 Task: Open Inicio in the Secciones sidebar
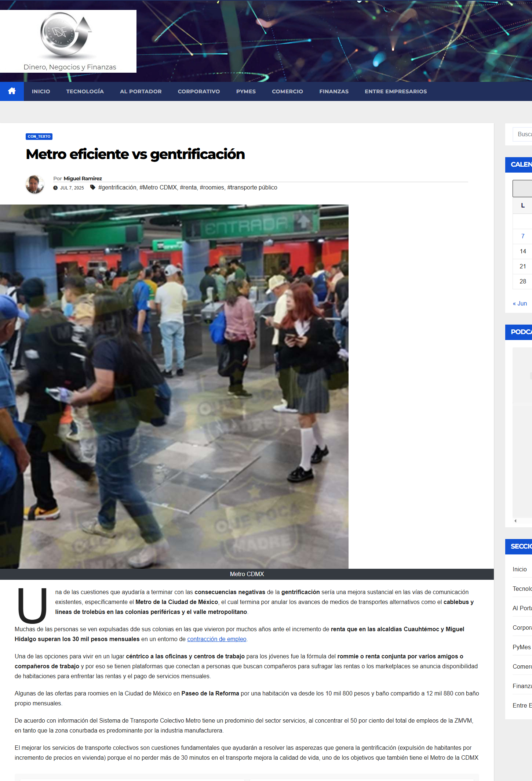(x=520, y=569)
